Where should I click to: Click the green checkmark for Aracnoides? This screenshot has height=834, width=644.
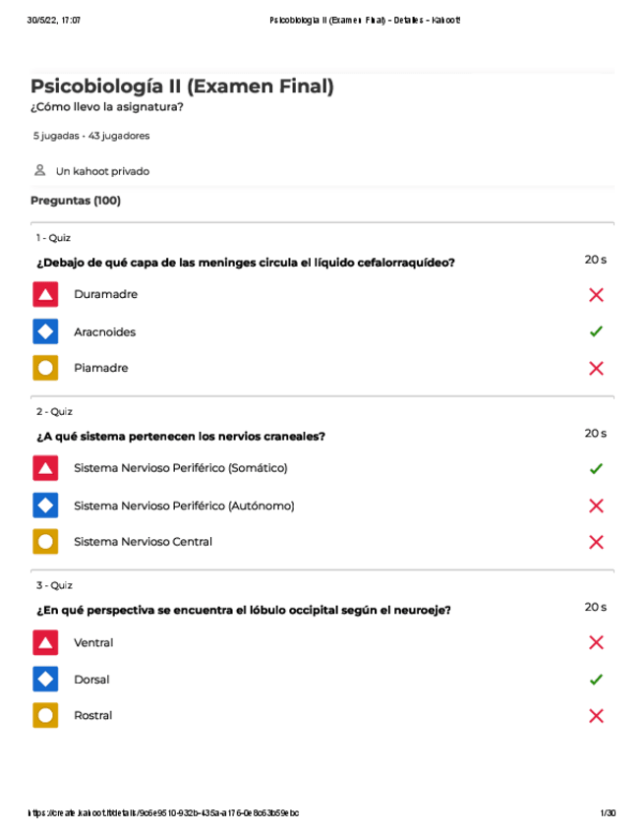pyautogui.click(x=596, y=331)
